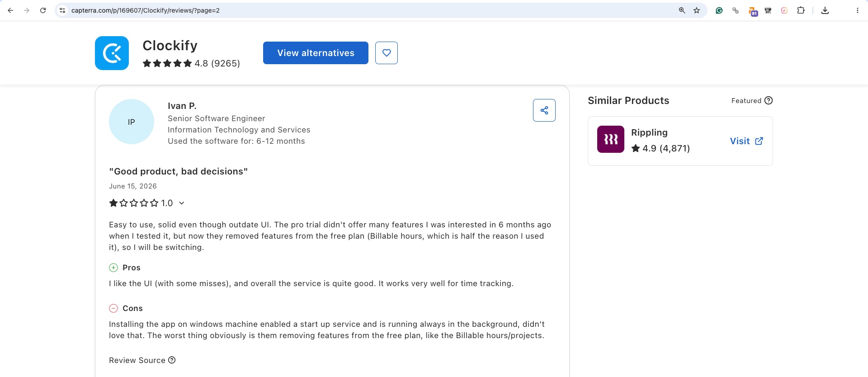Click the browser forward arrow
868x377 pixels.
pyautogui.click(x=27, y=10)
